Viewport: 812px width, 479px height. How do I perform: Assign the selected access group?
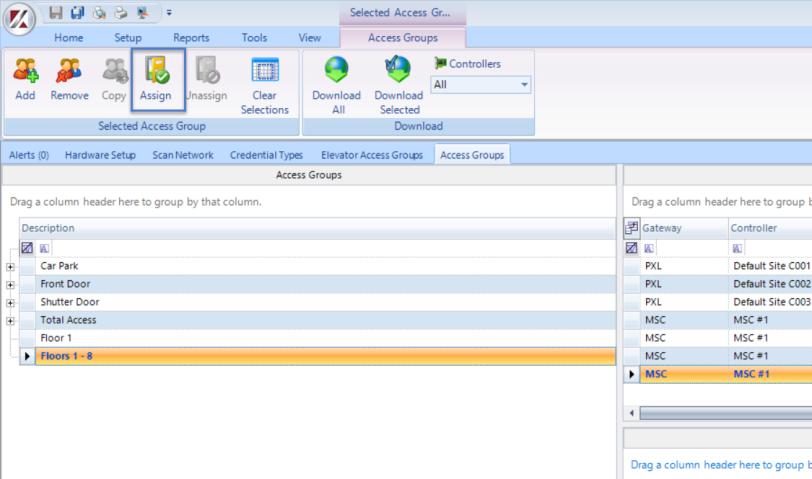tap(157, 79)
